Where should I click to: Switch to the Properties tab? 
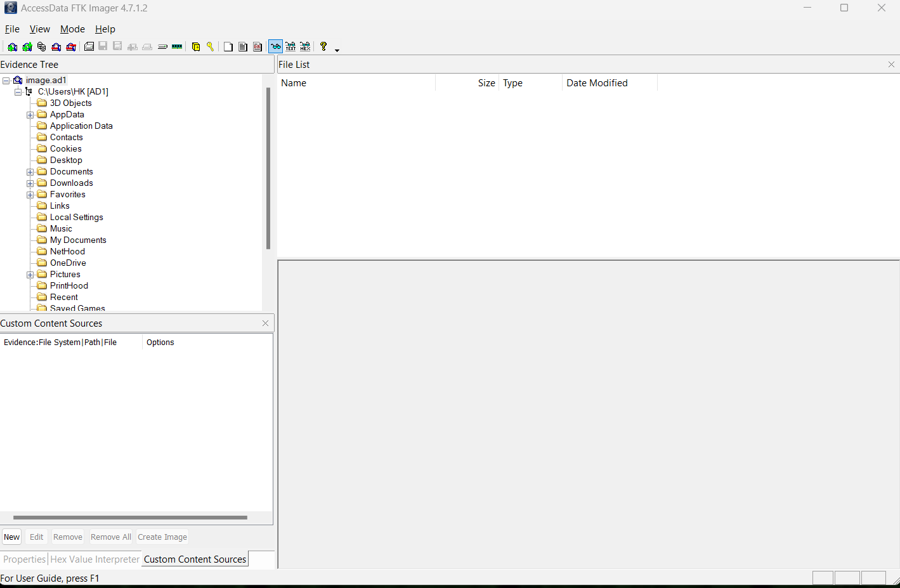click(x=25, y=559)
